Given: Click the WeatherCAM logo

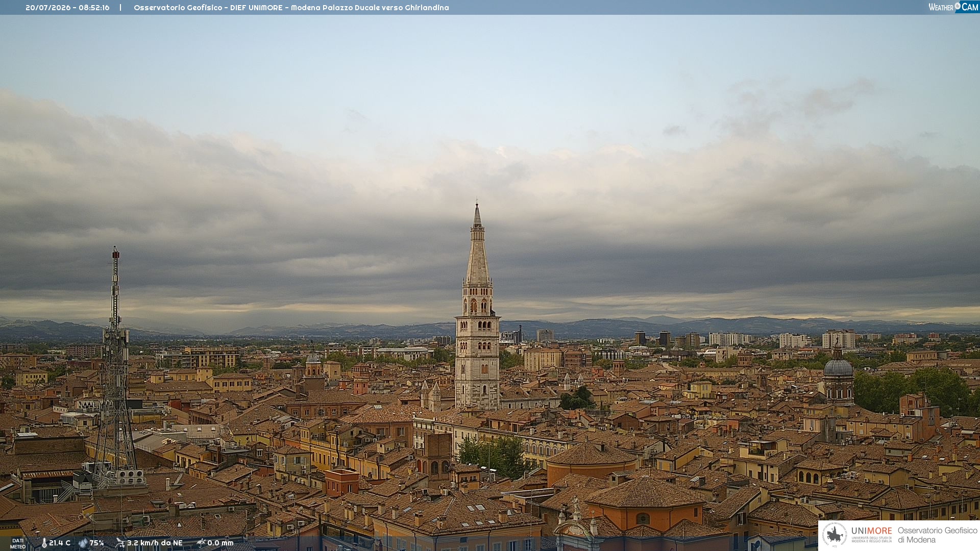Looking at the screenshot, I should click(953, 7).
